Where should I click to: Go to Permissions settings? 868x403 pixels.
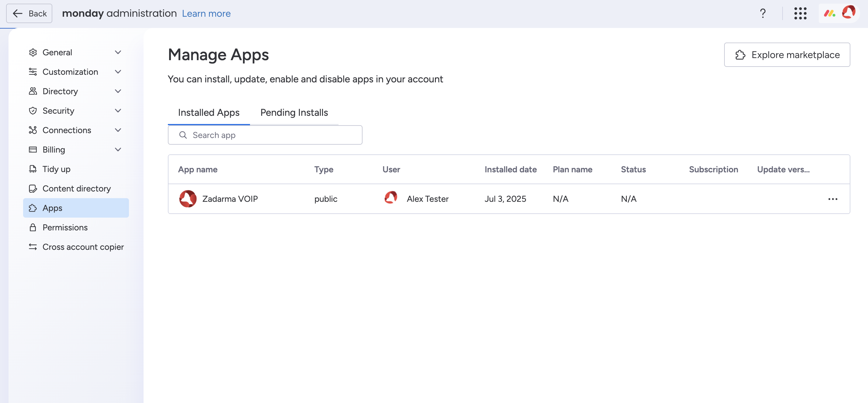65,228
